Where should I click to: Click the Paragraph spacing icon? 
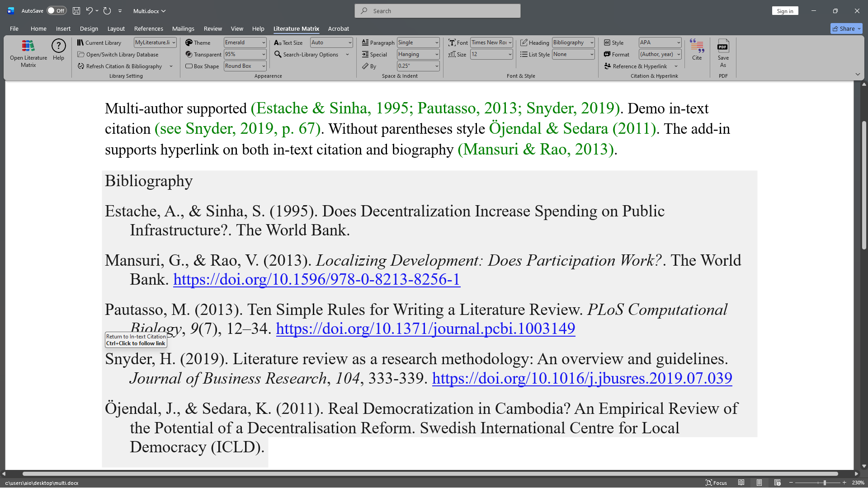pyautogui.click(x=365, y=42)
